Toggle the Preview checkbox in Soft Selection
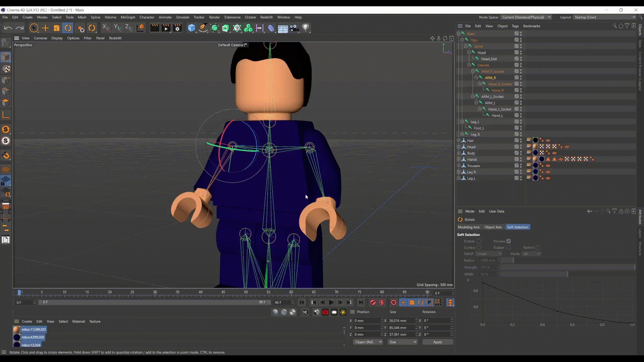Image resolution: width=644 pixels, height=362 pixels. pos(508,241)
